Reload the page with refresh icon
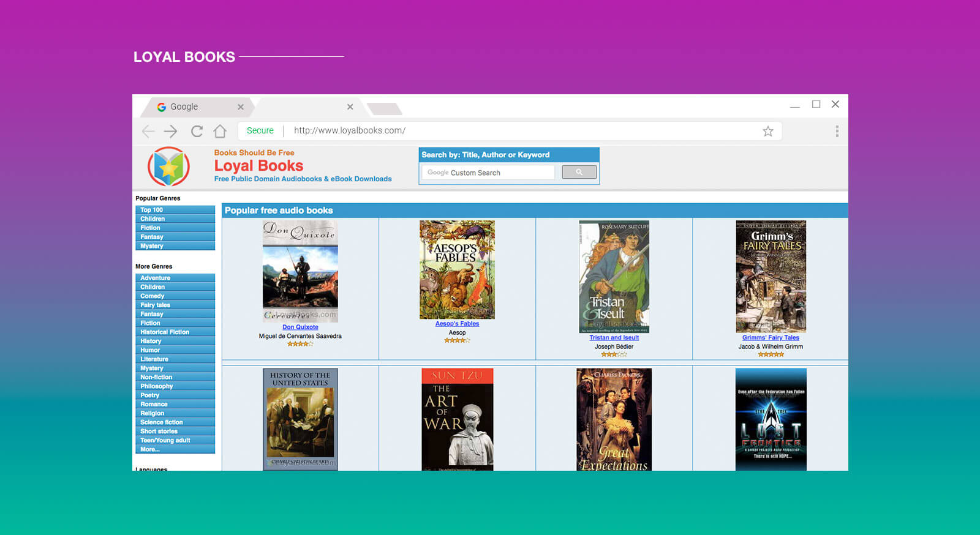This screenshot has height=535, width=980. [197, 131]
